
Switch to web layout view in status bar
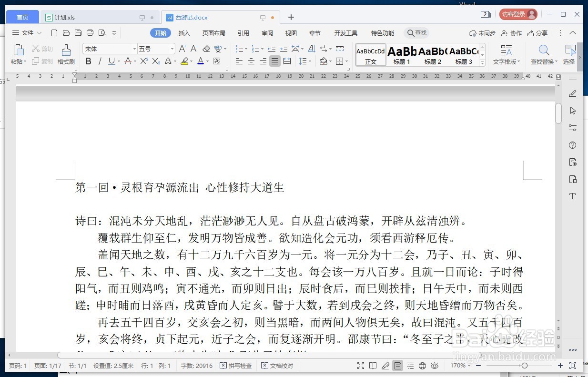[422, 366]
